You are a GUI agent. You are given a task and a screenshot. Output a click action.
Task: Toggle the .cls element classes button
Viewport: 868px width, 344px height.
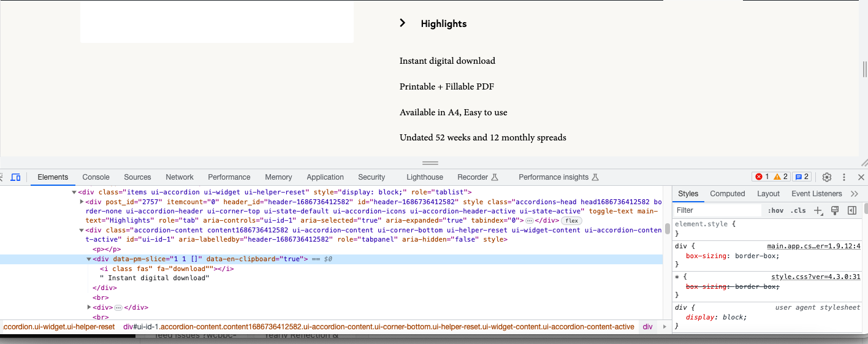click(x=798, y=210)
